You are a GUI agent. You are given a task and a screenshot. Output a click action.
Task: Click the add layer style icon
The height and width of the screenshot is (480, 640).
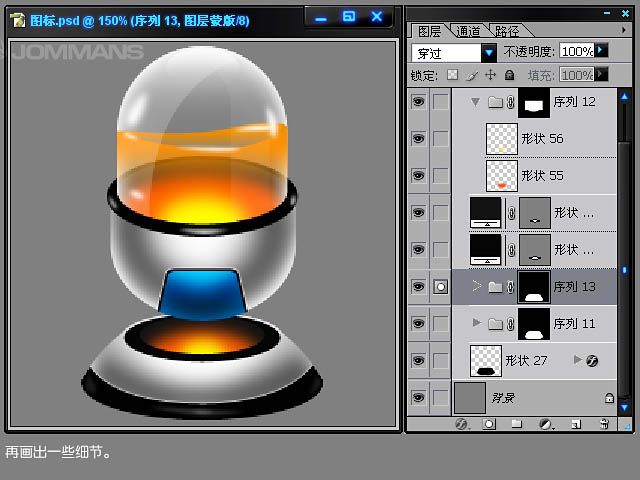click(x=462, y=424)
